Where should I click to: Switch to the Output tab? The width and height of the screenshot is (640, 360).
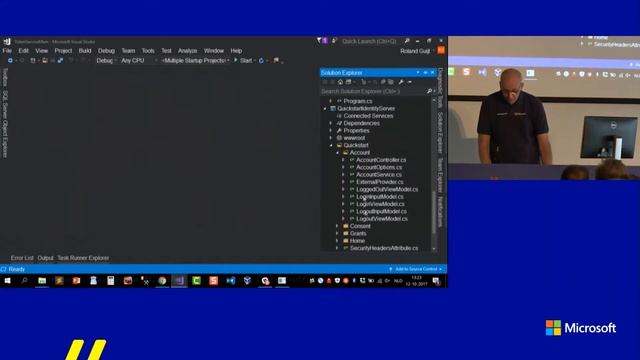pyautogui.click(x=45, y=258)
